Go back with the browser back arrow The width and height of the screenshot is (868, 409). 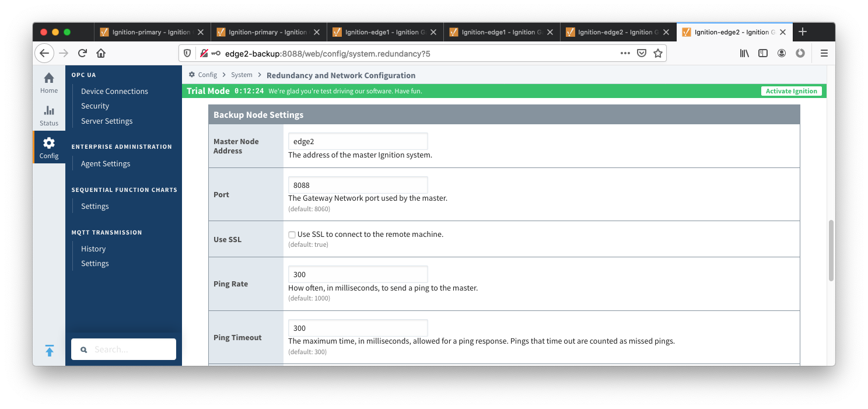pos(44,53)
